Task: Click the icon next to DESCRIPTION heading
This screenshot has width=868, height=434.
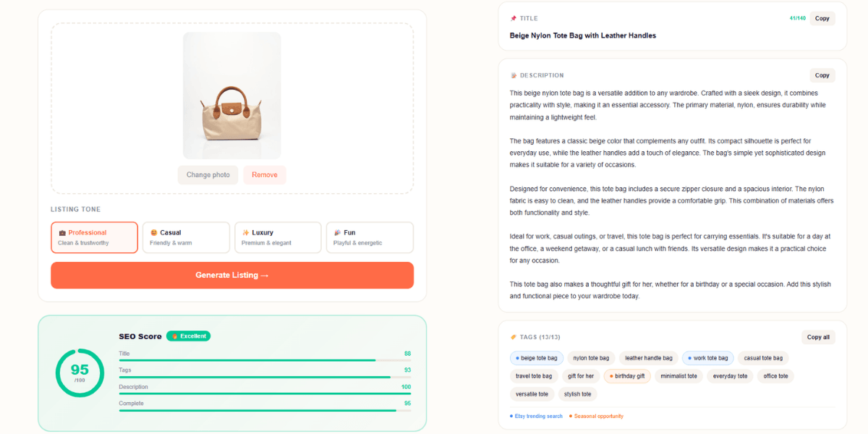Action: point(514,75)
